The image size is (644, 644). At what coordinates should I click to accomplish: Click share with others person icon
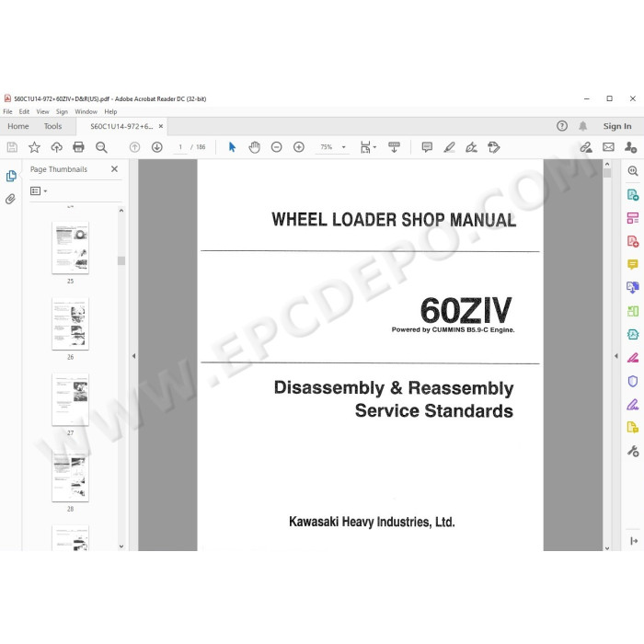point(630,147)
